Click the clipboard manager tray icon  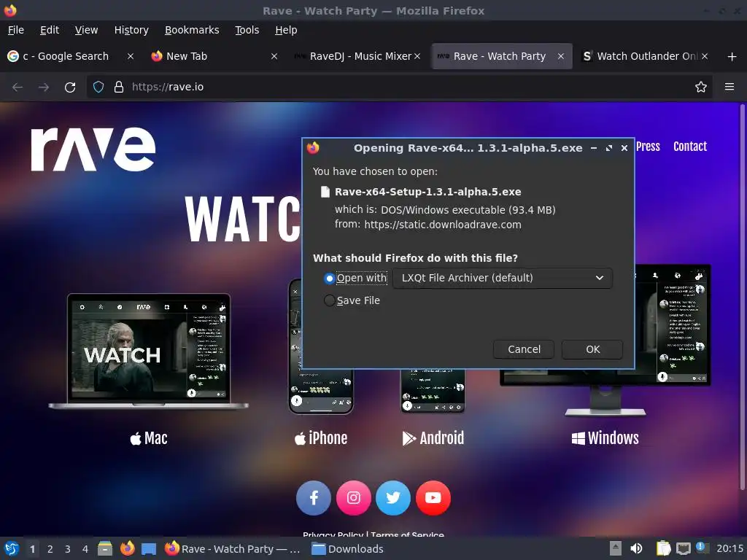tap(663, 548)
